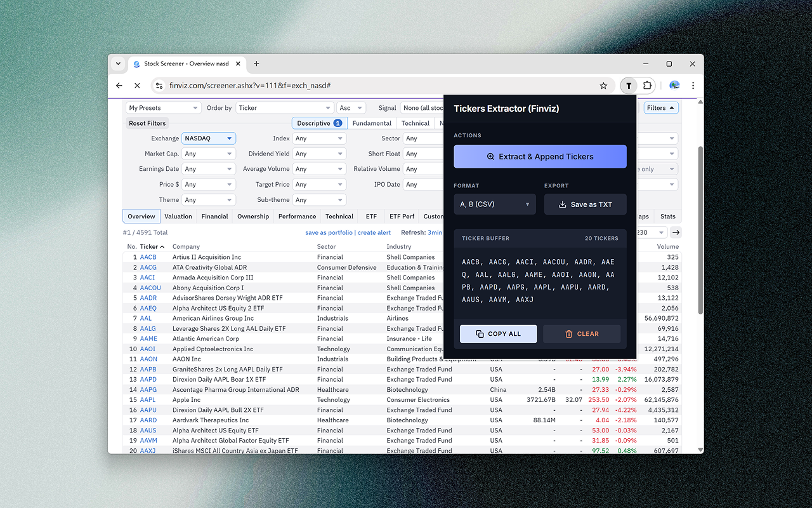The height and width of the screenshot is (508, 812).
Task: Open the Target Price dropdown
Action: pos(319,184)
